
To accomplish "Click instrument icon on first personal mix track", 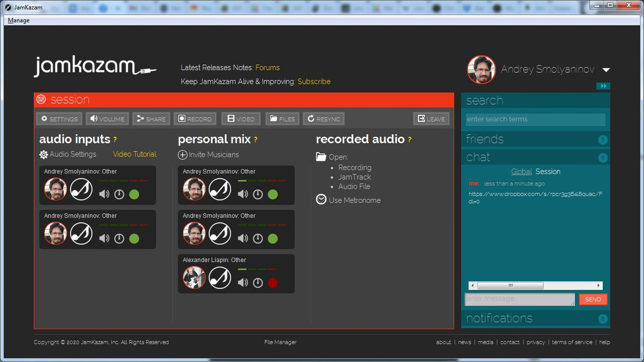I will coord(220,189).
